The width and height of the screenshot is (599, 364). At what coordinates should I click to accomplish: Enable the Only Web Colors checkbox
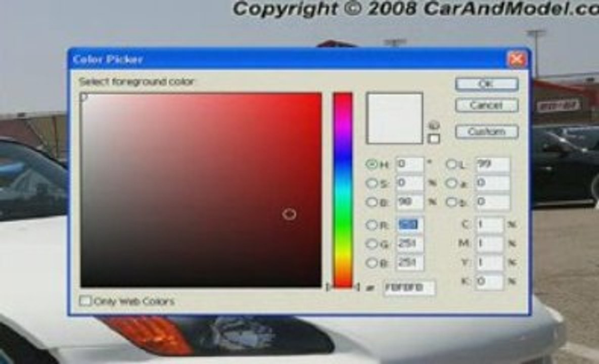85,301
